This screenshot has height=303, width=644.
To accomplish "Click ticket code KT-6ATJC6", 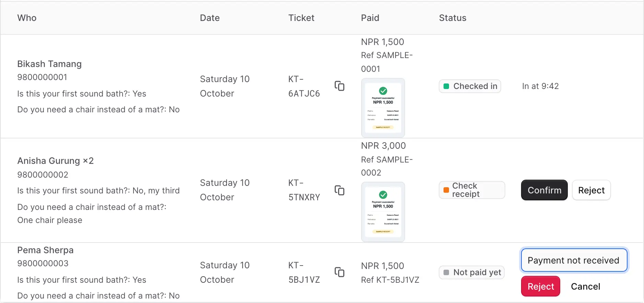I will point(304,86).
